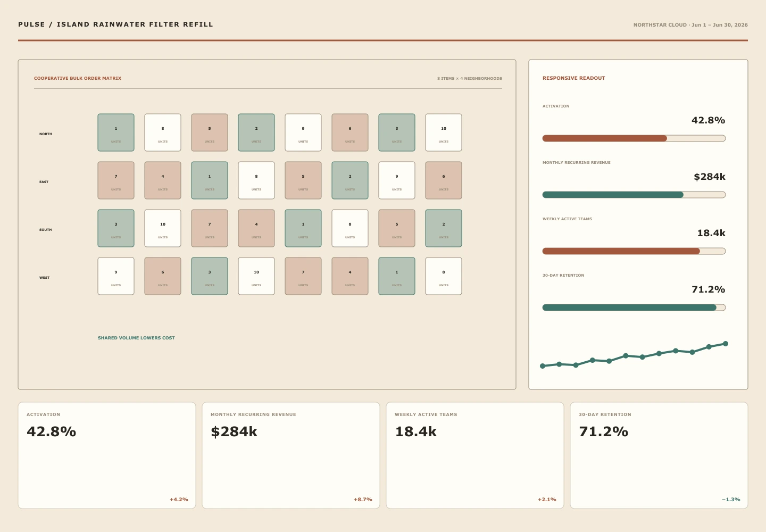Click the Activation progress bar in Responsive Readout
This screenshot has width=766, height=532.
tap(634, 138)
